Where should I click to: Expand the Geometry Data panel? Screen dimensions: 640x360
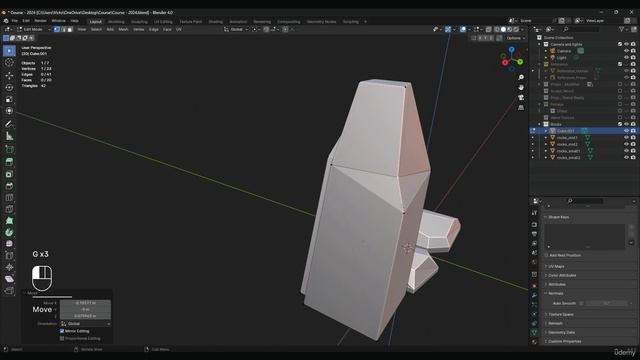[x=561, y=332]
